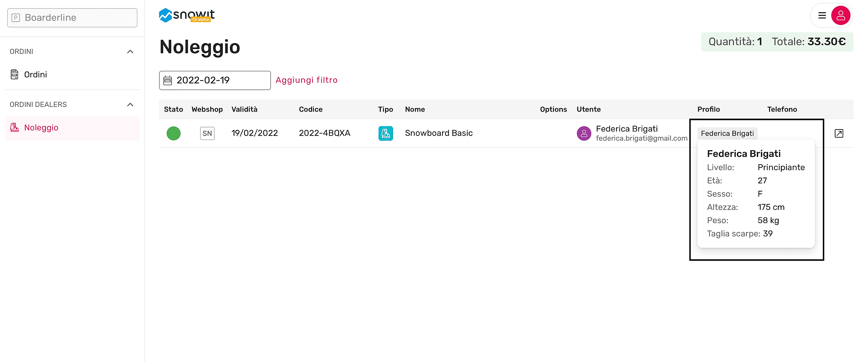Open the hamburger menu icon
The image size is (868, 362).
coord(822,16)
